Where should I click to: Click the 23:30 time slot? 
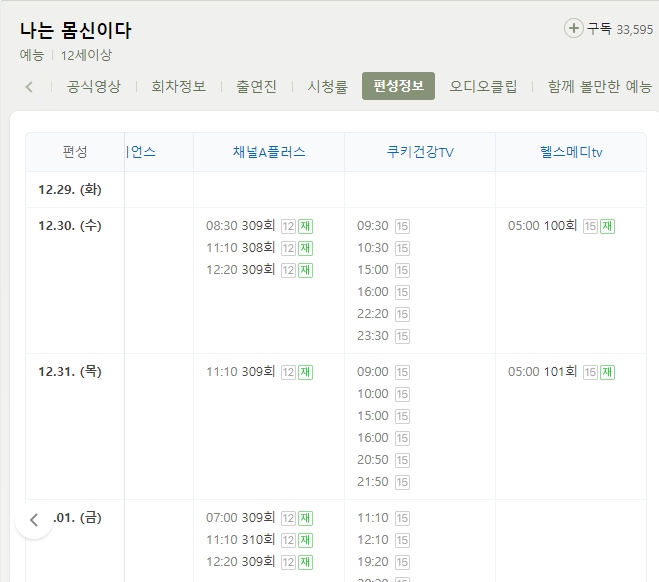point(373,335)
